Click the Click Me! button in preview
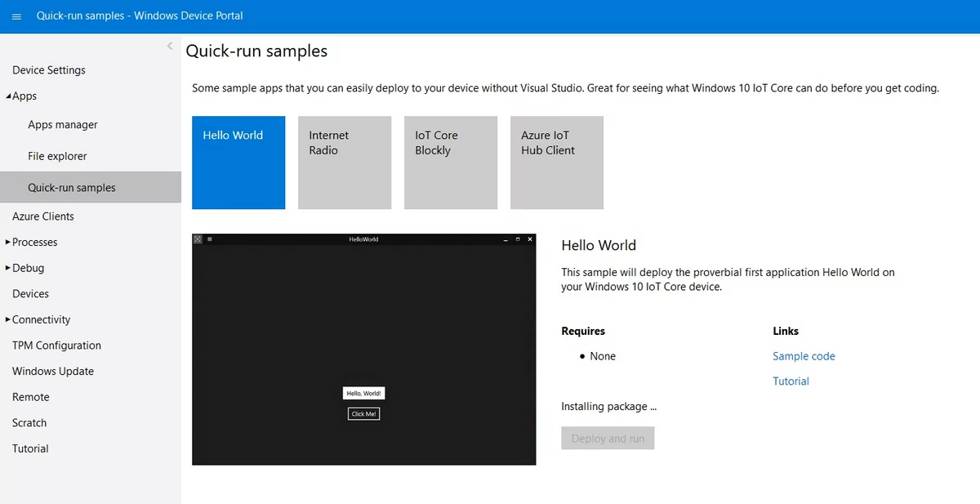 coord(363,414)
